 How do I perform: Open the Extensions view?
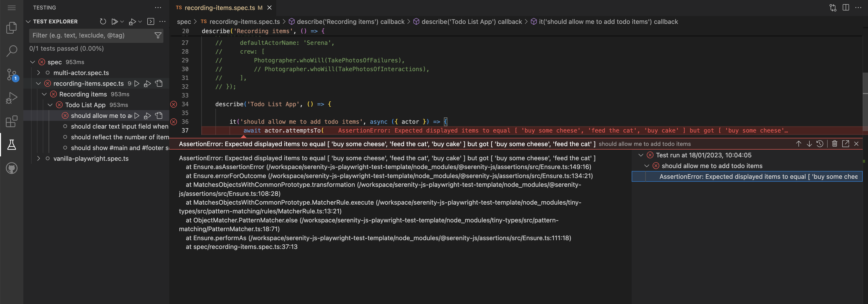click(12, 122)
